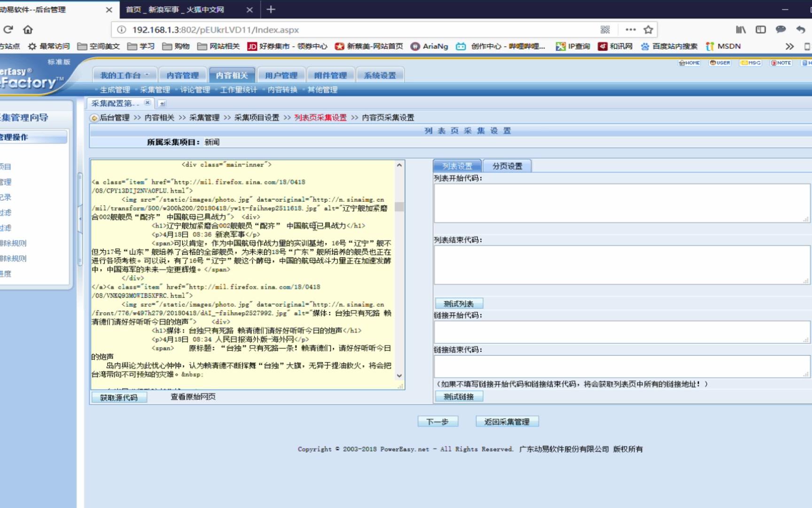
Task: Close the 采集配置 inner tab
Action: click(x=148, y=103)
